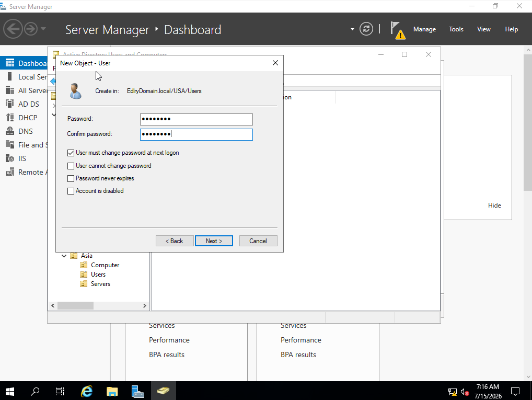This screenshot has width=532, height=400.
Task: Open Remote Access role icon
Action: click(10, 172)
